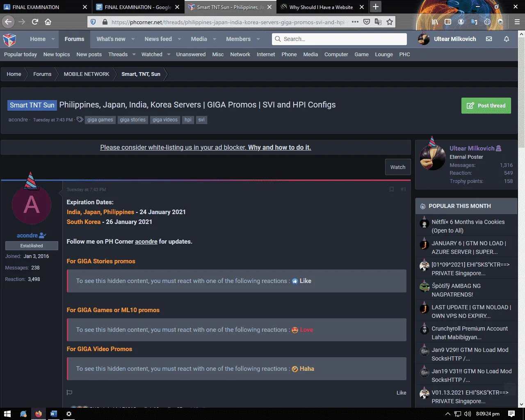Screen dimensions: 525x420
Task: Click the svi tag
Action: (x=201, y=120)
